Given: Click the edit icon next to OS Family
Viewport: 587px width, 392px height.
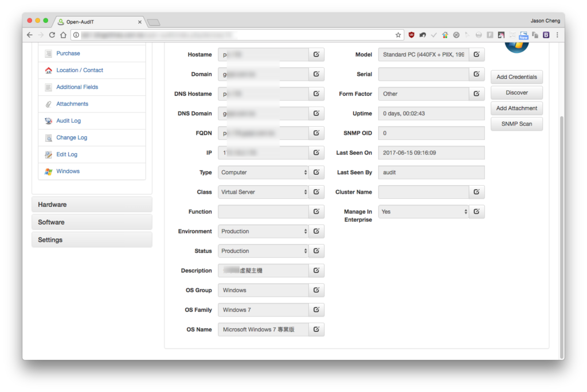Looking at the screenshot, I should (x=316, y=310).
